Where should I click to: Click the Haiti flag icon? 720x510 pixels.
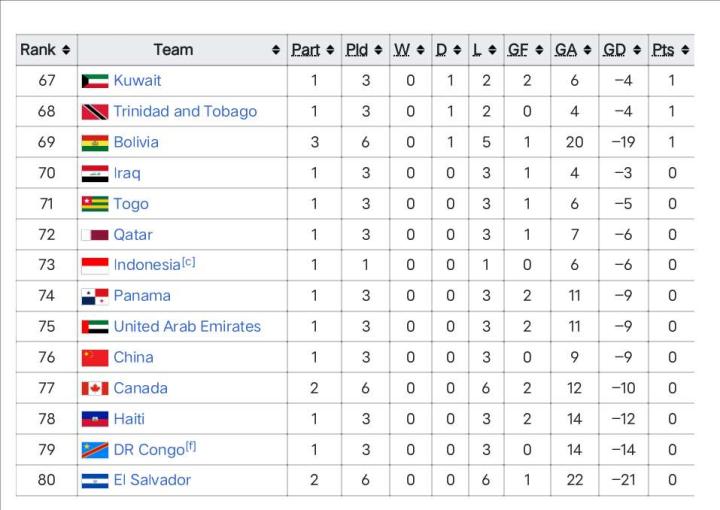(x=95, y=419)
